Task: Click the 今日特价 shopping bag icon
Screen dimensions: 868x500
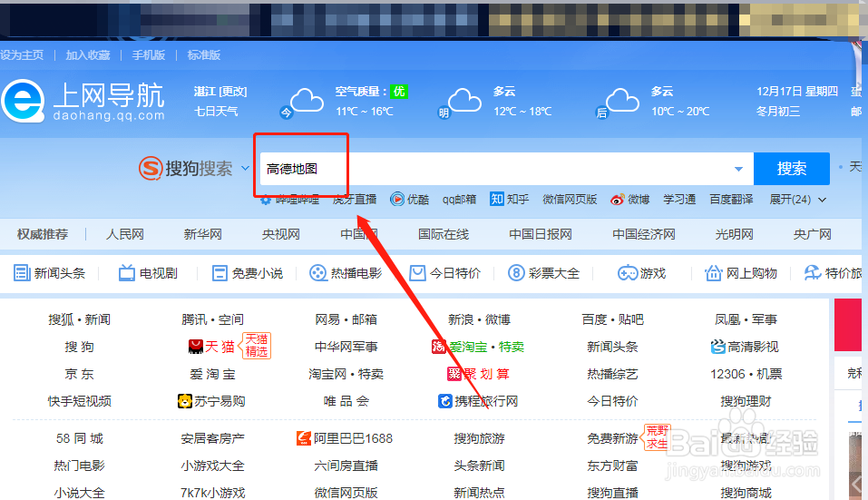Action: tap(417, 273)
